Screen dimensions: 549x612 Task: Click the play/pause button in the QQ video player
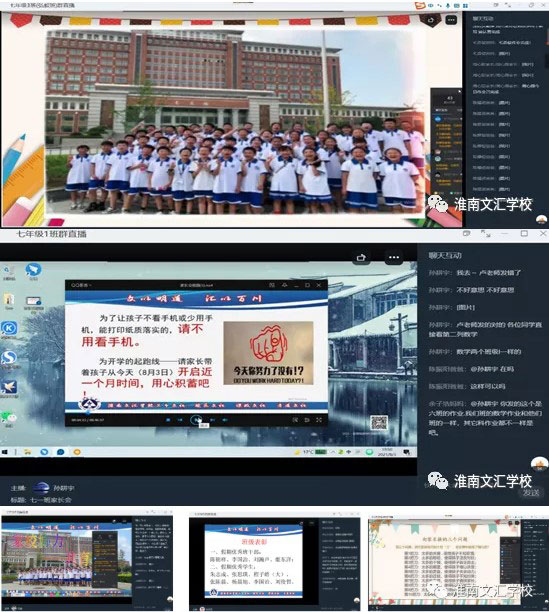(196, 420)
